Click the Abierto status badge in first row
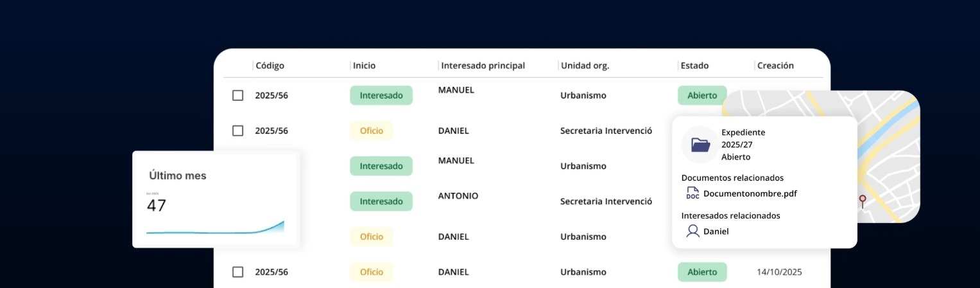This screenshot has height=288, width=980. [x=702, y=95]
